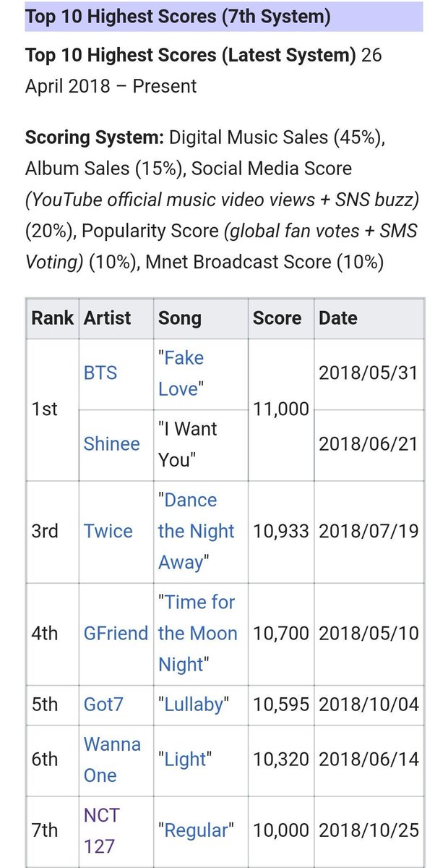Open "Time for the Moon Night" link
The width and height of the screenshot is (448, 868).
coord(197,634)
